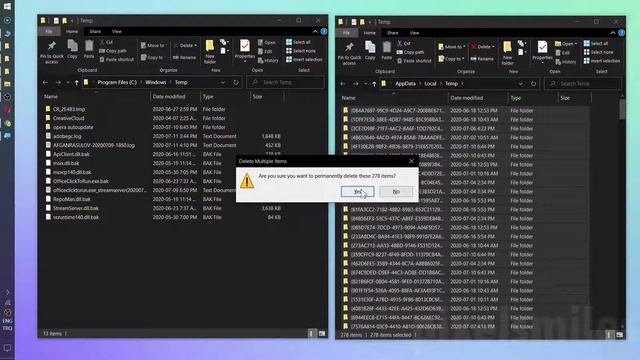Click Copy path in left window ribbon

[x=113, y=51]
